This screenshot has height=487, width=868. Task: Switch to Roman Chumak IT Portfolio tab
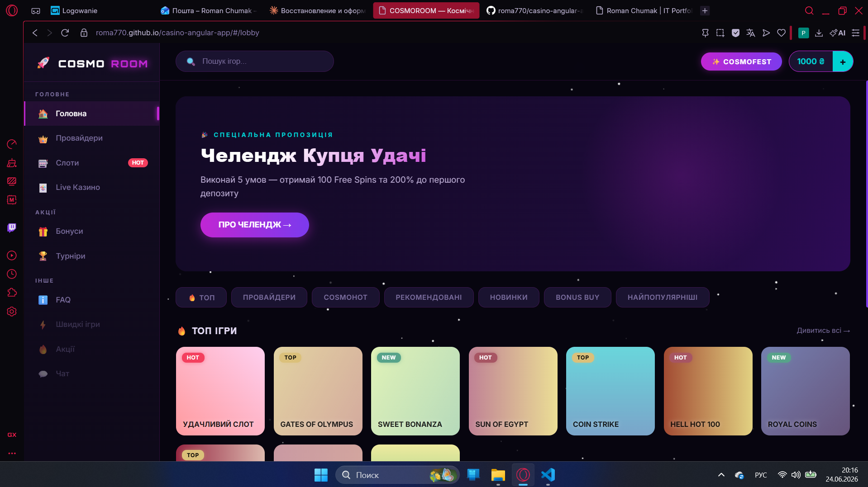coord(644,10)
